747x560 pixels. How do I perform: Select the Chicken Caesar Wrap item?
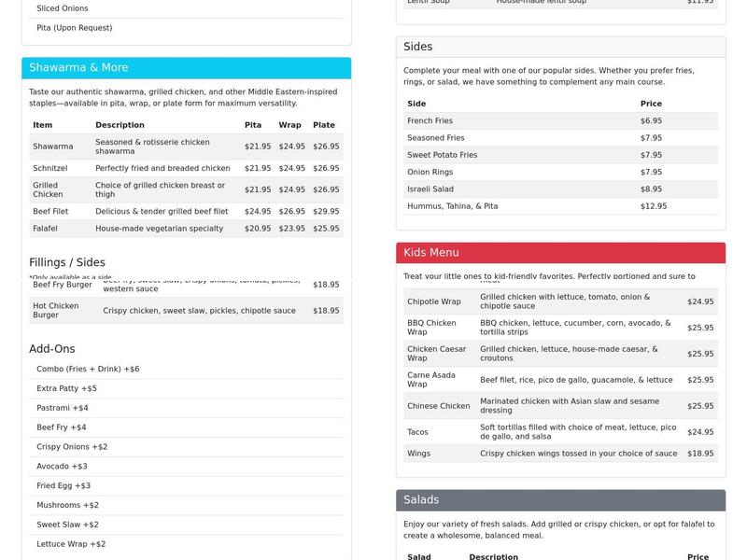436,354
